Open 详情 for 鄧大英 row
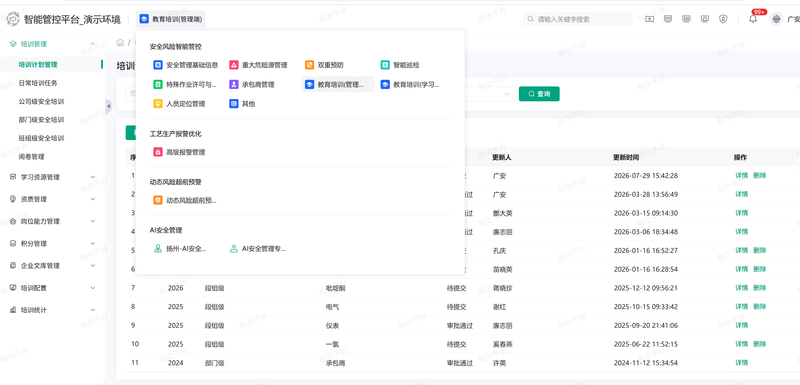The height and width of the screenshot is (385, 800). [x=741, y=213]
